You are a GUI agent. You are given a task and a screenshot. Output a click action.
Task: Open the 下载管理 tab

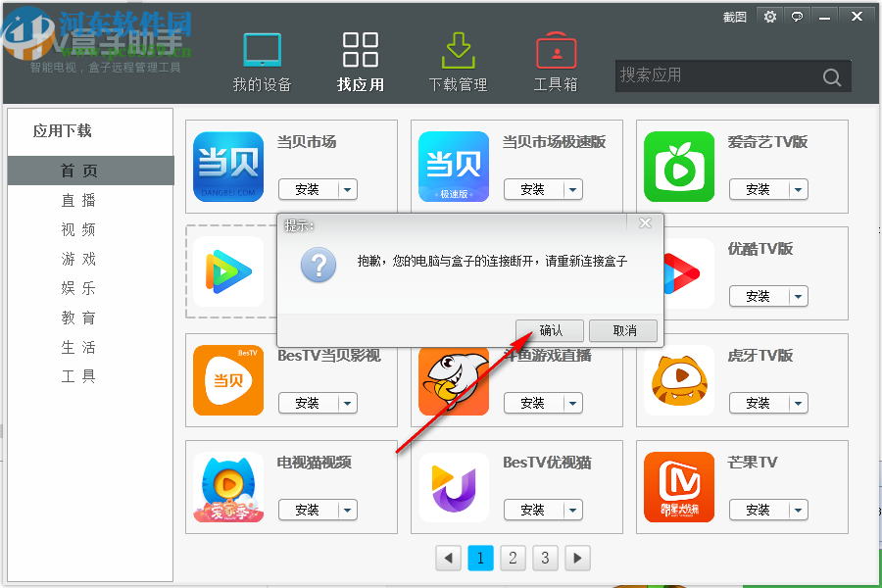tap(458, 59)
